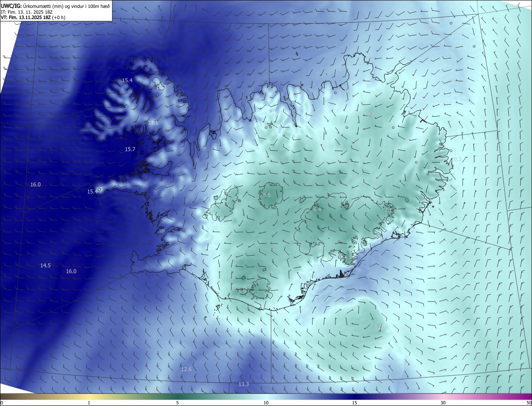
Task: Click the 6.9 value label on the map
Action: [242, 292]
